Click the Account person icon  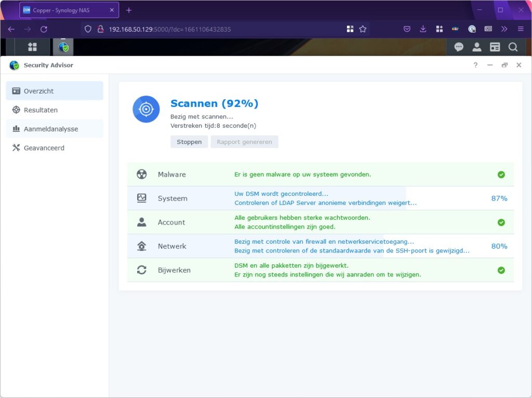141,222
